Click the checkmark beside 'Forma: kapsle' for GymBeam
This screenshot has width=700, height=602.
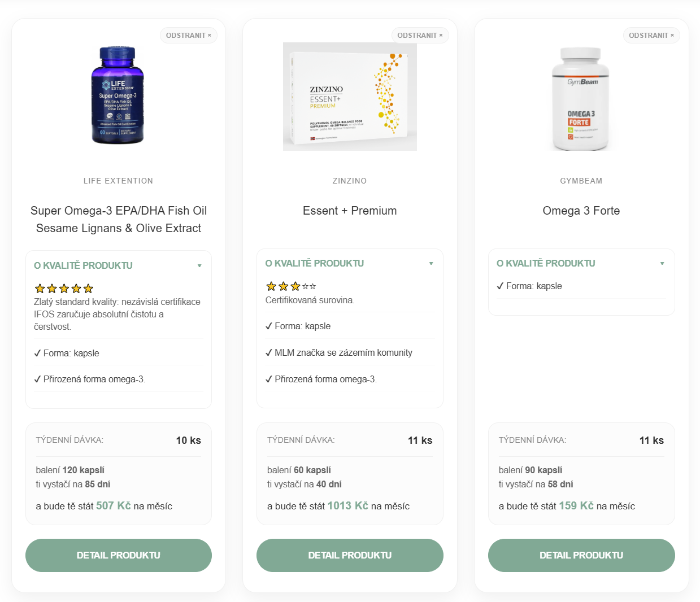pos(500,286)
